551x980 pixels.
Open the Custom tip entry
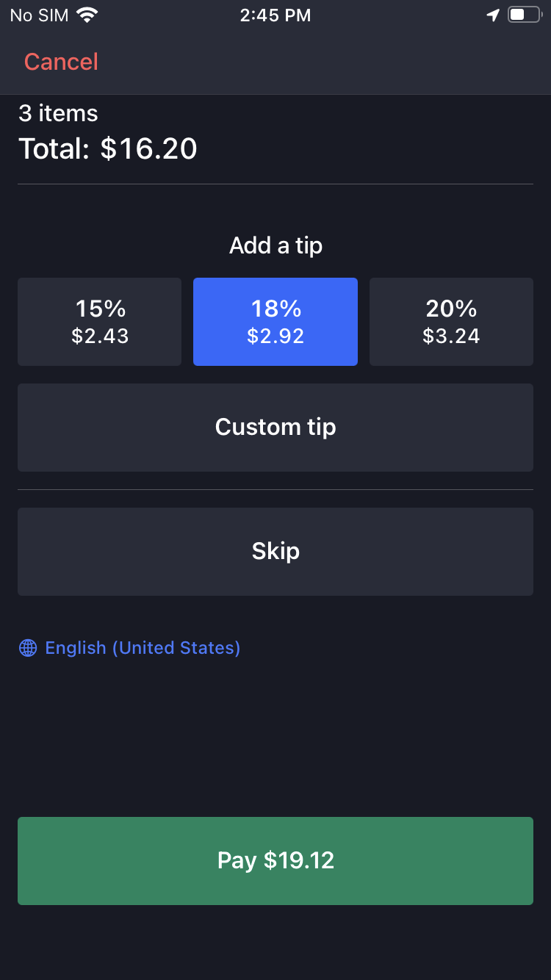click(275, 428)
